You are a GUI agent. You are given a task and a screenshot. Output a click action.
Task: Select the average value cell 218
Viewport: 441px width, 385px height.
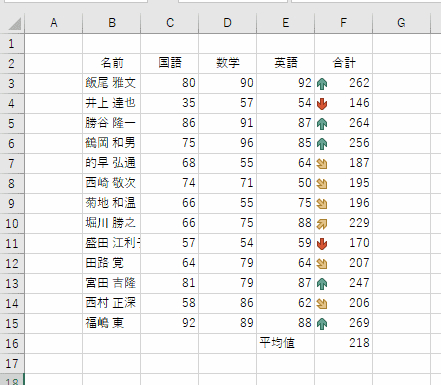(x=344, y=343)
